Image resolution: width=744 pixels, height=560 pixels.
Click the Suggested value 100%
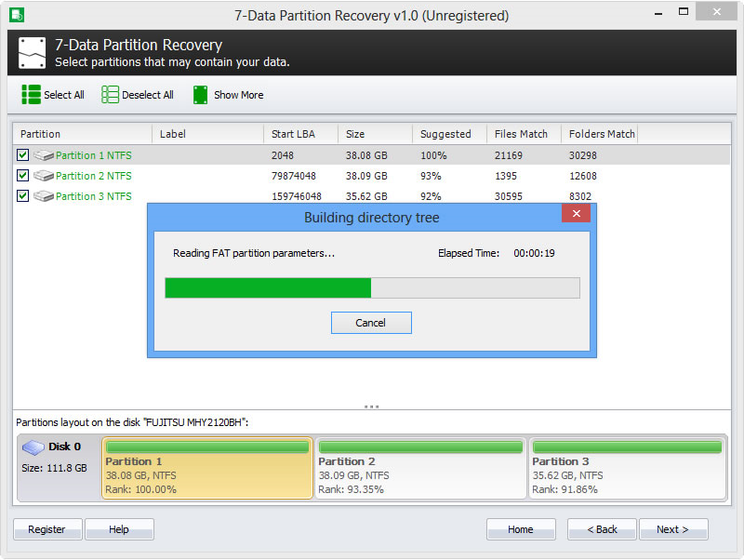pos(433,155)
